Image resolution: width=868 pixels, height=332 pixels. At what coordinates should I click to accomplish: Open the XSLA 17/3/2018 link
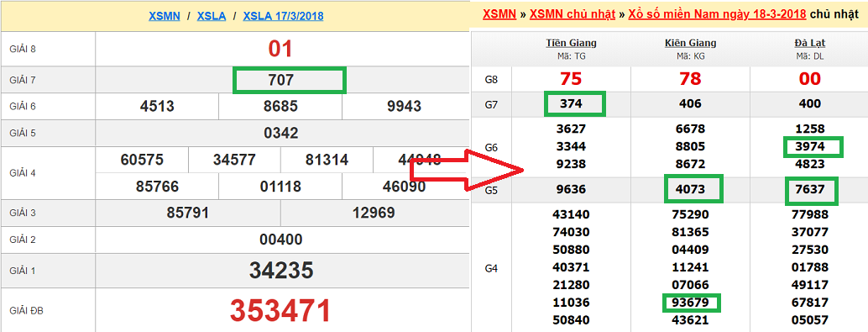(x=283, y=16)
